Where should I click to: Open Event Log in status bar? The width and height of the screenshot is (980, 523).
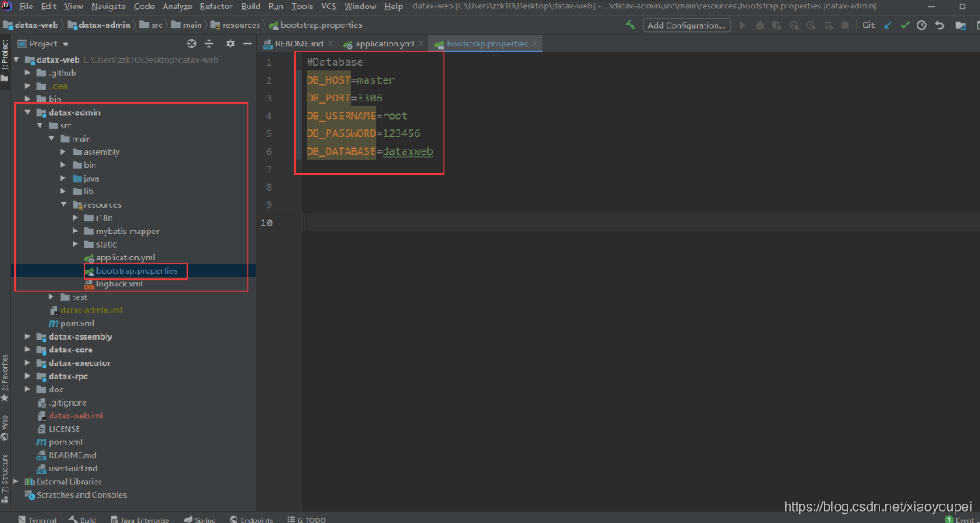coord(961,520)
